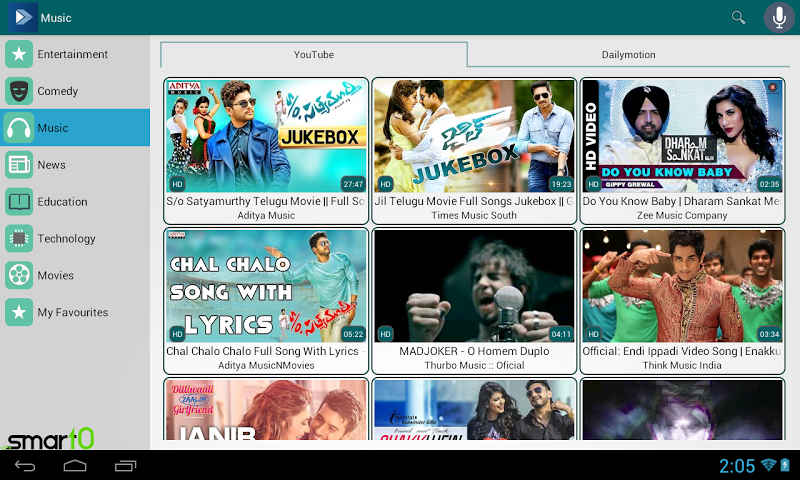Select the Technology chip icon
The image size is (800, 480).
click(x=19, y=238)
